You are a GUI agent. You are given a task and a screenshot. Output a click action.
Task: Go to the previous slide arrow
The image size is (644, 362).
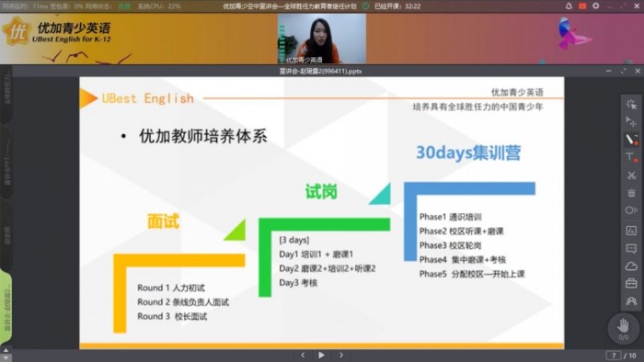(303, 355)
